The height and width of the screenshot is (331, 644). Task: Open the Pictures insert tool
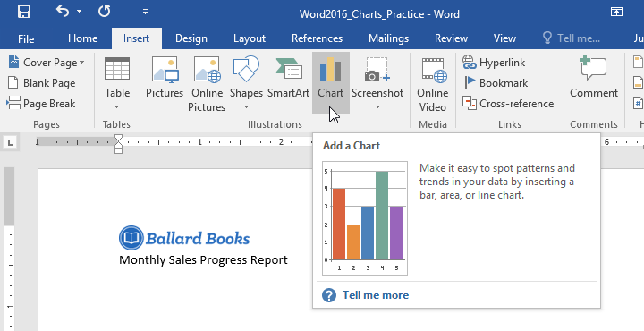point(165,82)
